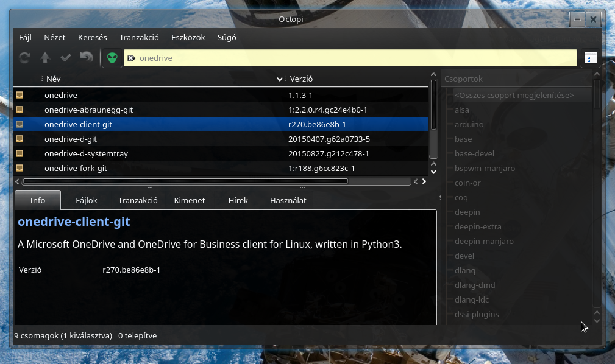Click the icon beside onedrive-fork-git
Image resolution: width=615 pixels, height=364 pixels.
20,168
